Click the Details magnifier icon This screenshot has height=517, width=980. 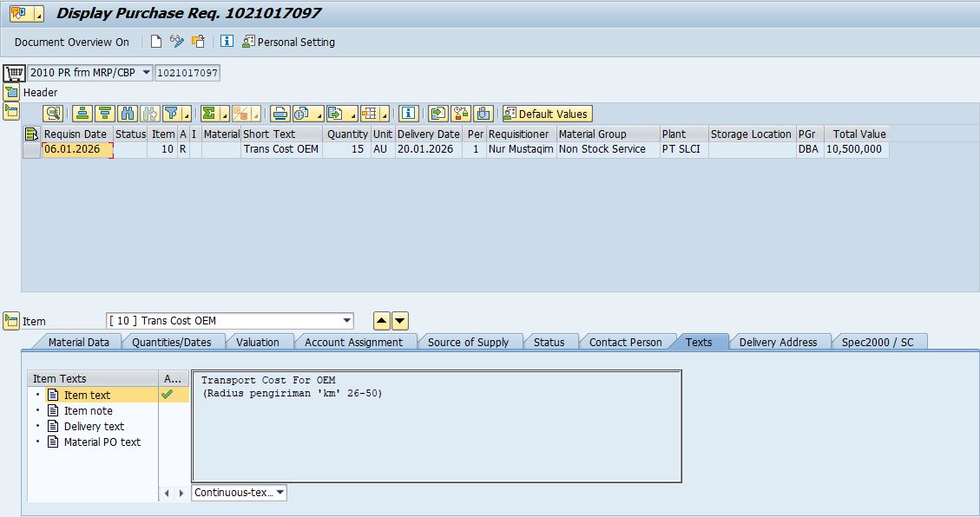[x=53, y=114]
